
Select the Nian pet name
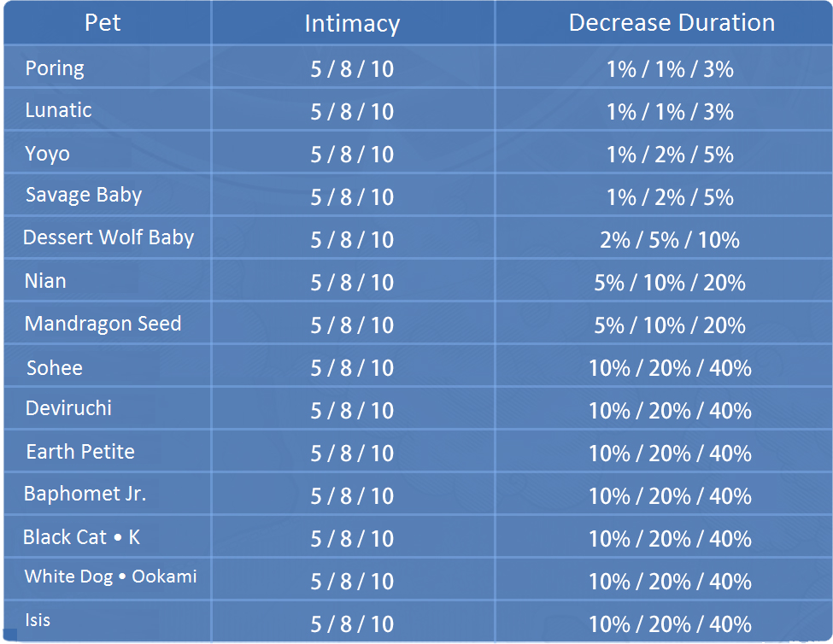pos(45,281)
